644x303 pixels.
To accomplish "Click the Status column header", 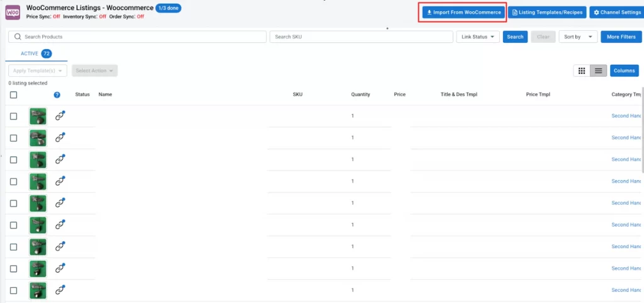I will [82, 94].
